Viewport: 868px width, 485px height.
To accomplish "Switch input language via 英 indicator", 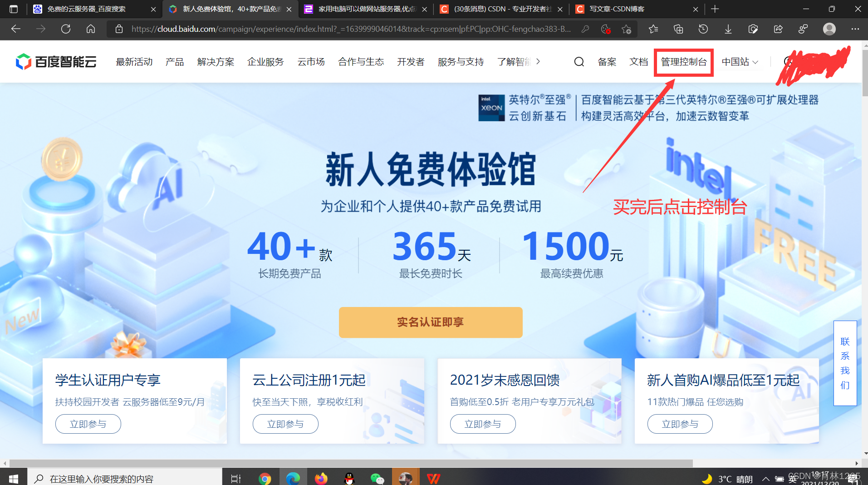I will point(792,480).
